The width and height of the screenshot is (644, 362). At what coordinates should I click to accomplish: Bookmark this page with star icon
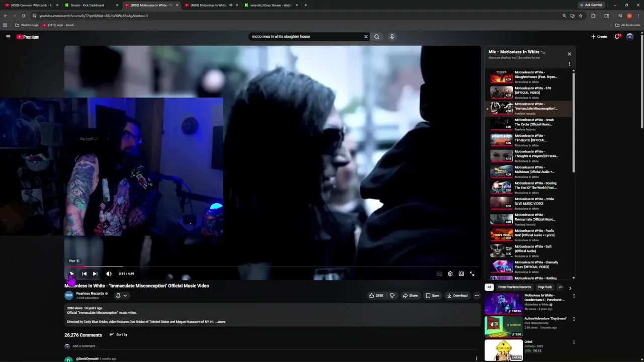[x=581, y=16]
